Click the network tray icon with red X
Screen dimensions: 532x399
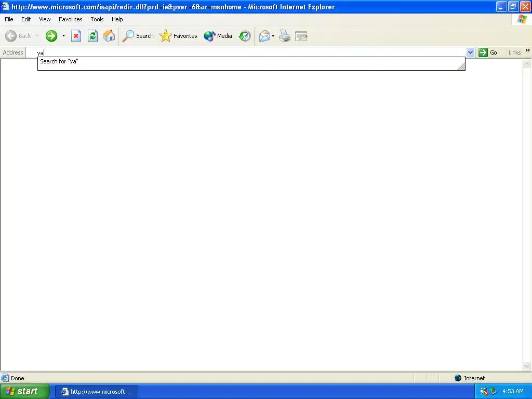tap(484, 391)
